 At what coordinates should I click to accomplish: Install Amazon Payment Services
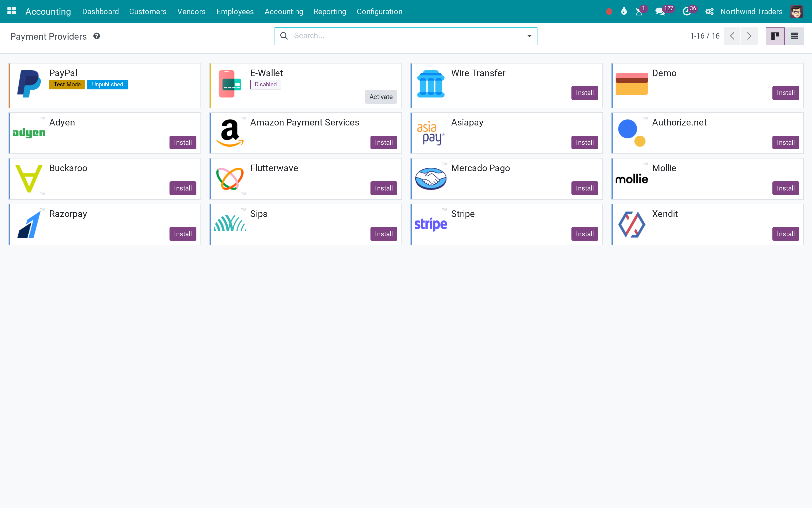click(x=384, y=142)
